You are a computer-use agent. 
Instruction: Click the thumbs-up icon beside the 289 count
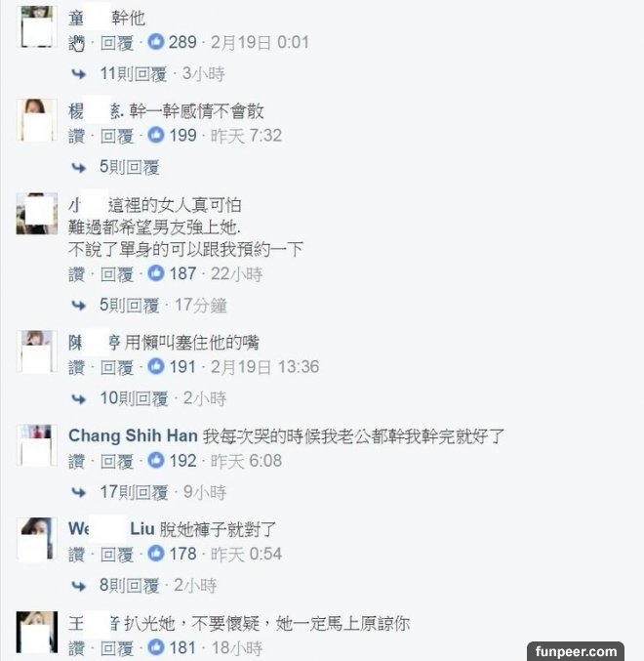tap(155, 42)
